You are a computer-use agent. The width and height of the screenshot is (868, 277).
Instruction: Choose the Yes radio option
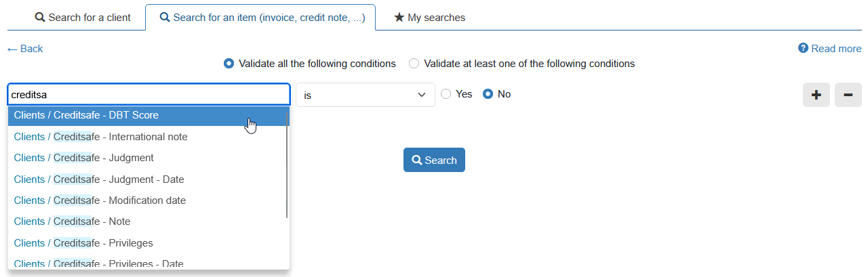[446, 94]
